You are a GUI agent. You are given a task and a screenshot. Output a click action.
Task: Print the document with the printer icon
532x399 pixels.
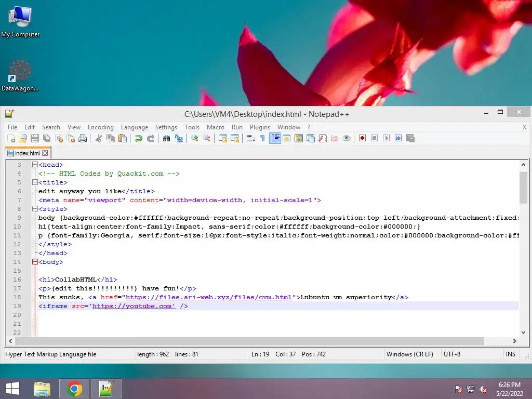83,138
